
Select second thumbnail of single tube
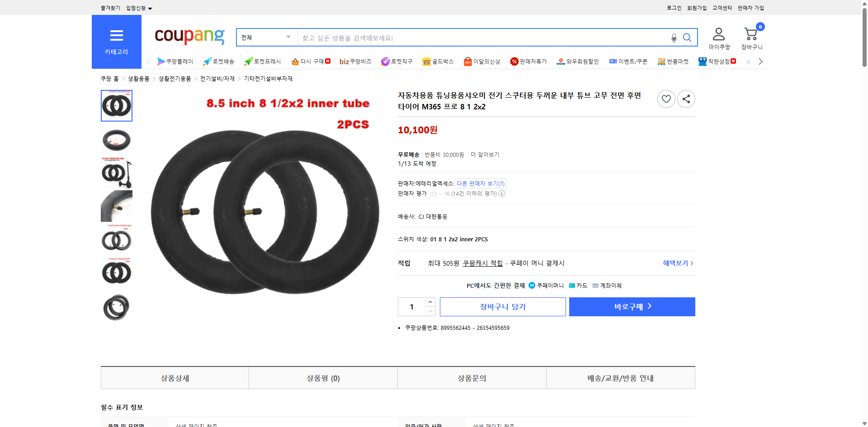click(117, 139)
